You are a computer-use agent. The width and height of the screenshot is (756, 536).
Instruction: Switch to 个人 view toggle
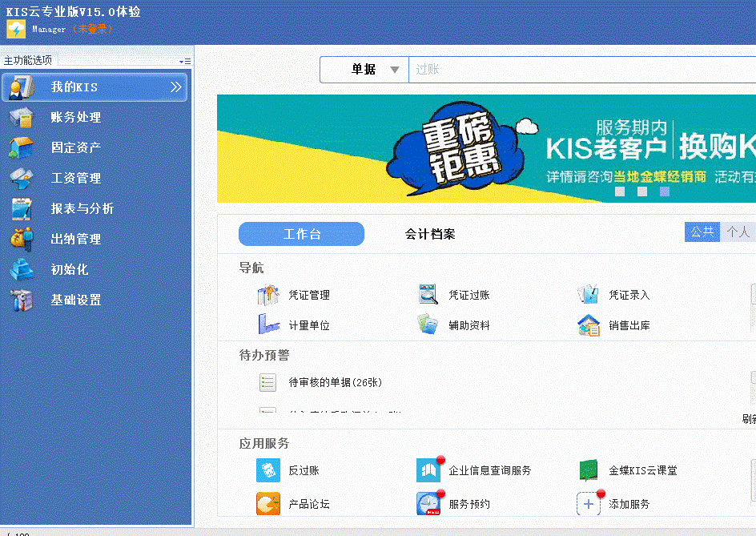point(738,232)
